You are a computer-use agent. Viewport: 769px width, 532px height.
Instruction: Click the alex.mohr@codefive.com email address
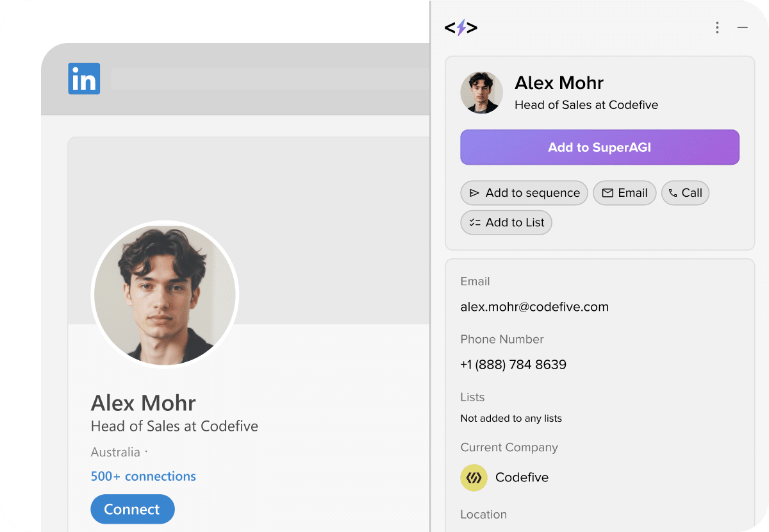534,307
